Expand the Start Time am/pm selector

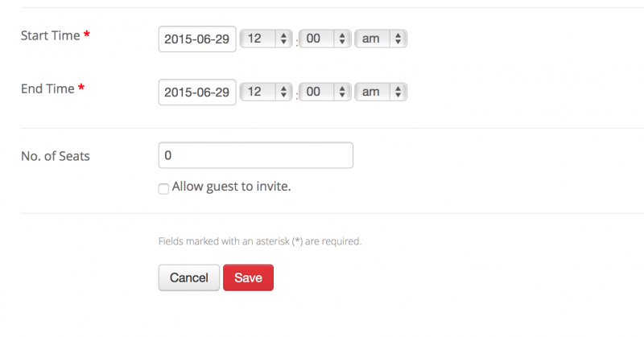[x=381, y=39]
